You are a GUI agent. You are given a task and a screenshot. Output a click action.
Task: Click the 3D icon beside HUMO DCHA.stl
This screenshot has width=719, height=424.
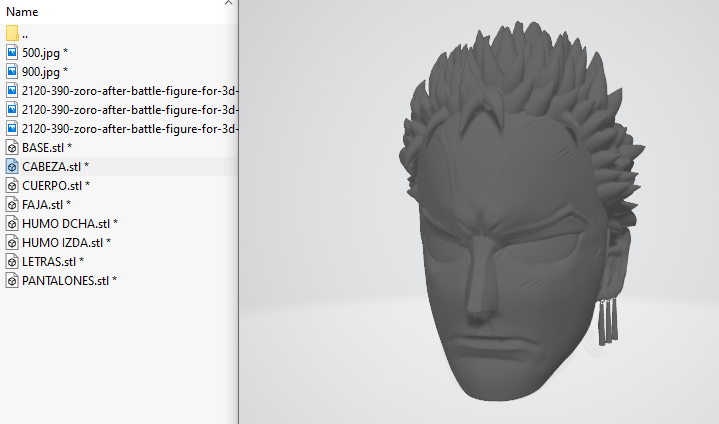click(x=12, y=224)
